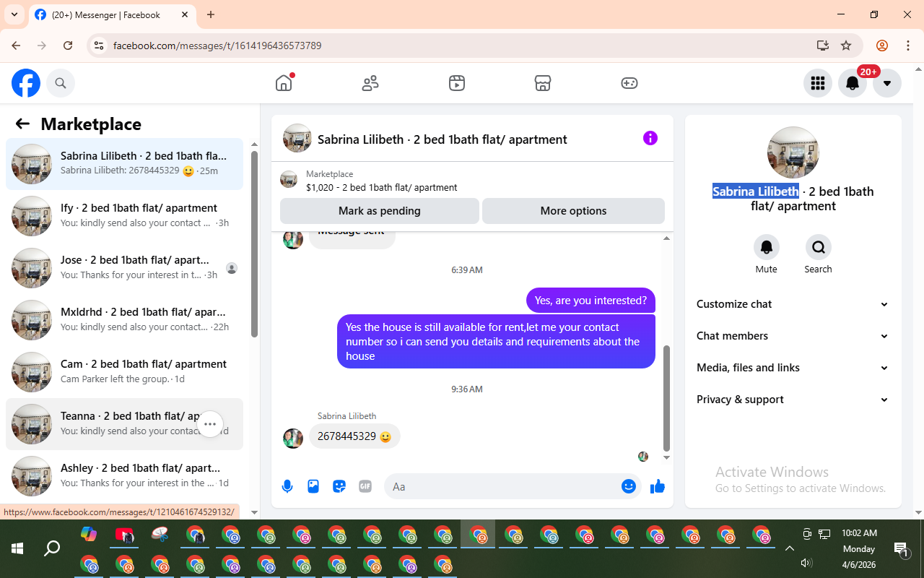Click the install app icon in address bar
This screenshot has width=924, height=578.
(x=822, y=46)
